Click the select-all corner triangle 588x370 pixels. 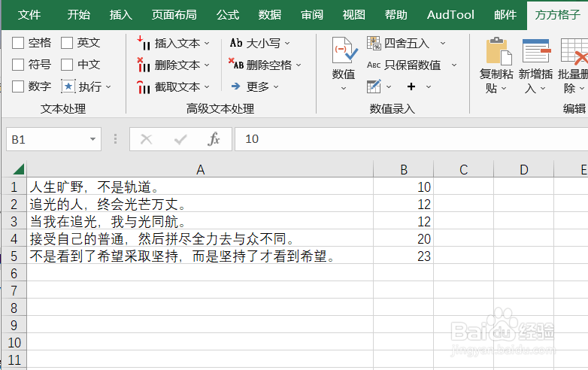click(18, 169)
